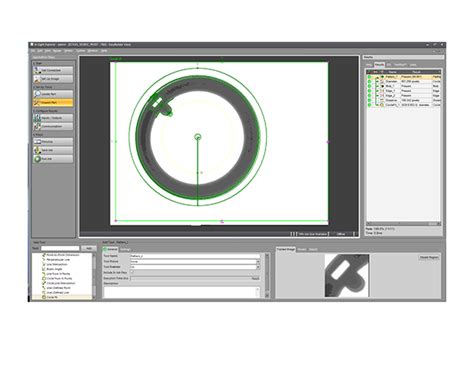
Task: Open the Window menu
Action: (93, 51)
